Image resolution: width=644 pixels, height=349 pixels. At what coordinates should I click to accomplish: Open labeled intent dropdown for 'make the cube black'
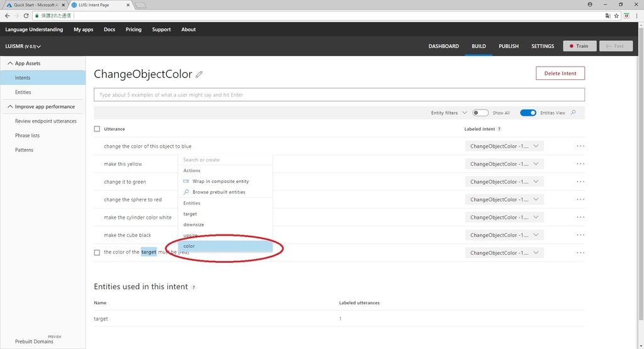[x=504, y=235]
